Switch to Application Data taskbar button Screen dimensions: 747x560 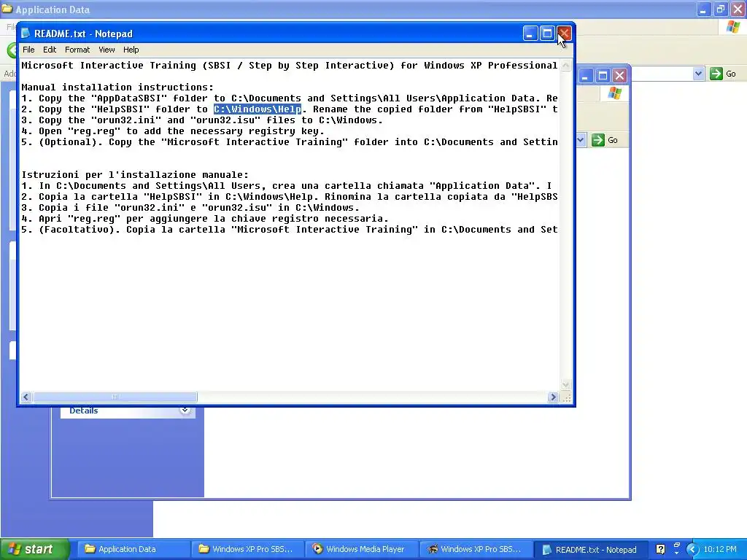pos(133,549)
